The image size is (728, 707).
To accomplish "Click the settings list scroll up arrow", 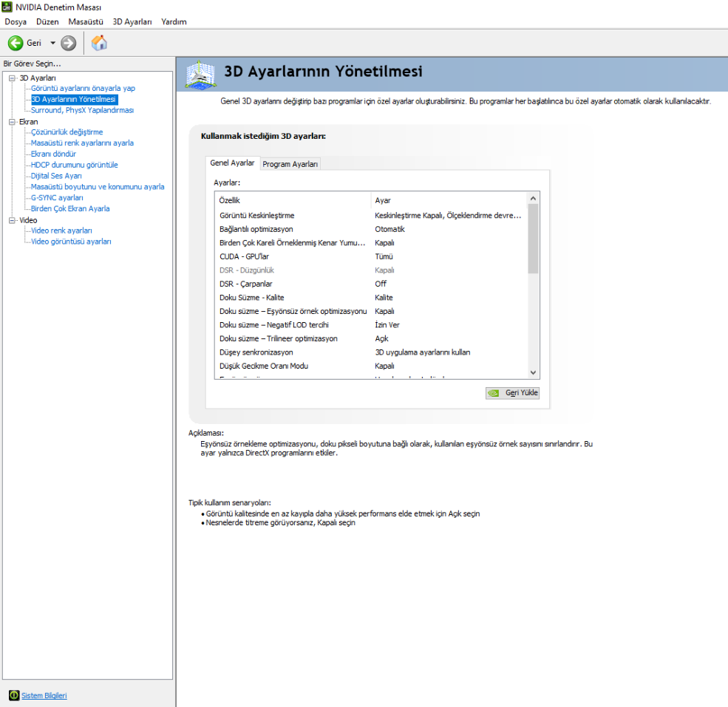I will point(533,198).
